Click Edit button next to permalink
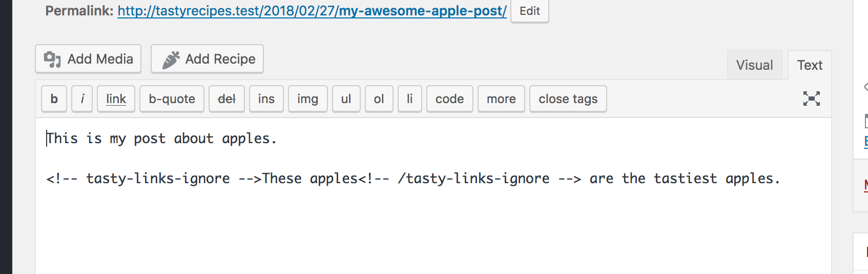Screen dimensions: 868x274 coord(530,11)
